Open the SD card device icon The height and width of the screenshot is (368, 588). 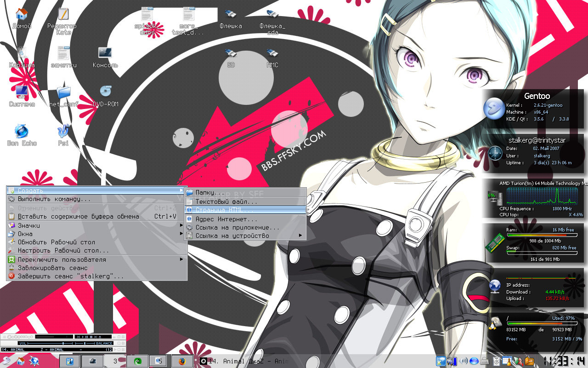[231, 57]
